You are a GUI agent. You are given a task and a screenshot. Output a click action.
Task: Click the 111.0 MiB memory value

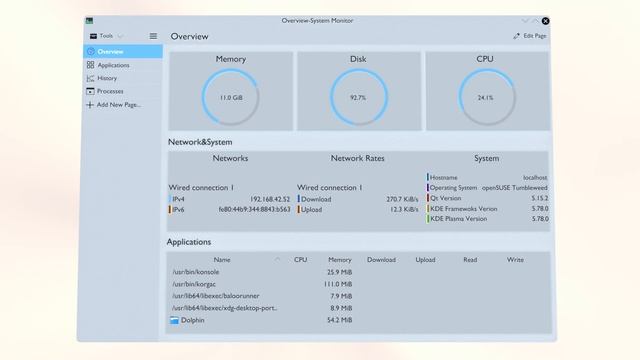tap(338, 284)
